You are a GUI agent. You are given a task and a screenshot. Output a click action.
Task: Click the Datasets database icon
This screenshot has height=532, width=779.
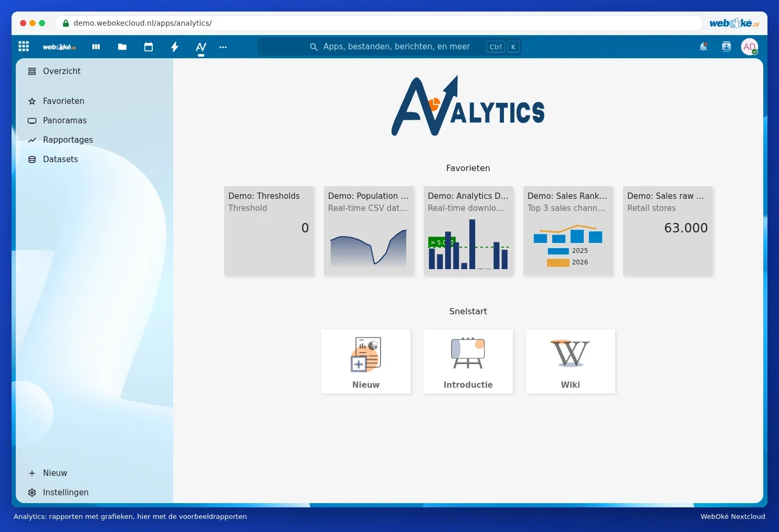click(32, 159)
